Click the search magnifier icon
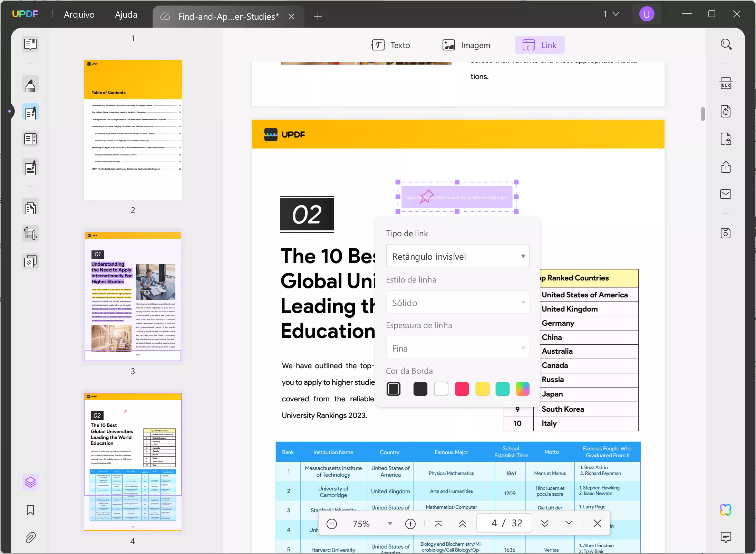This screenshot has width=756, height=554. tap(726, 44)
